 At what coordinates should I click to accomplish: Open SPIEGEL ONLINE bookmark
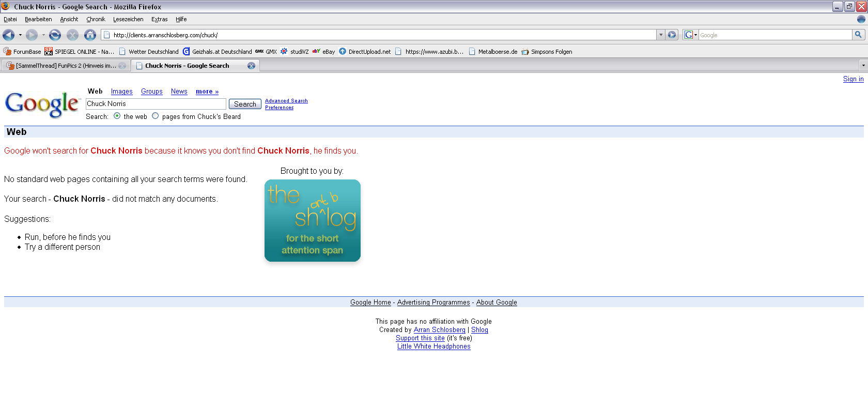point(79,51)
